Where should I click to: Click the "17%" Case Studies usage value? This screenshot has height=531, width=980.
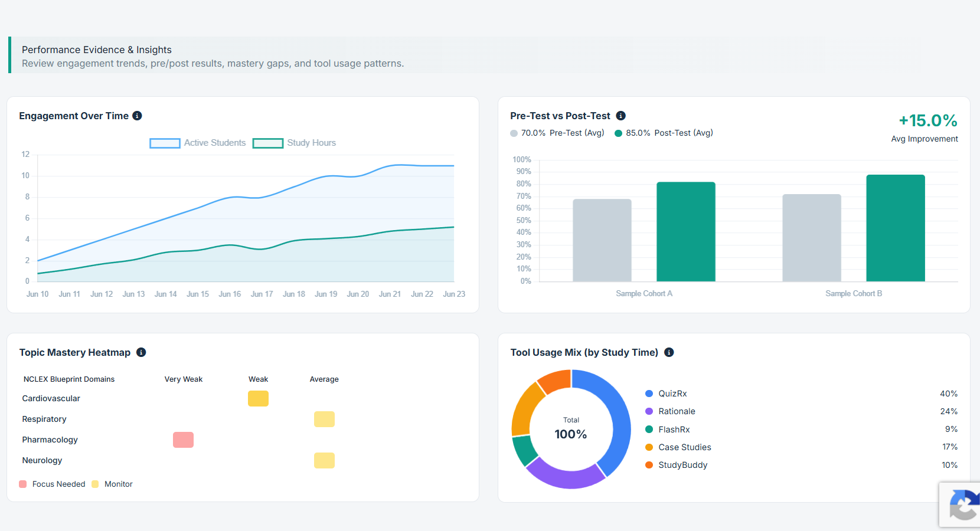point(950,447)
